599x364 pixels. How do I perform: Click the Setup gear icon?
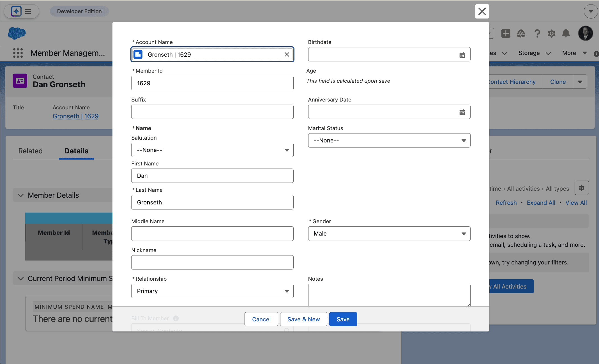pyautogui.click(x=551, y=34)
